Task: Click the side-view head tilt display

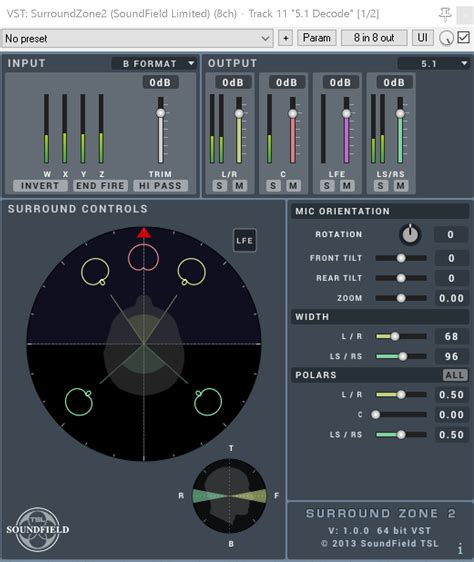Action: pos(230,496)
